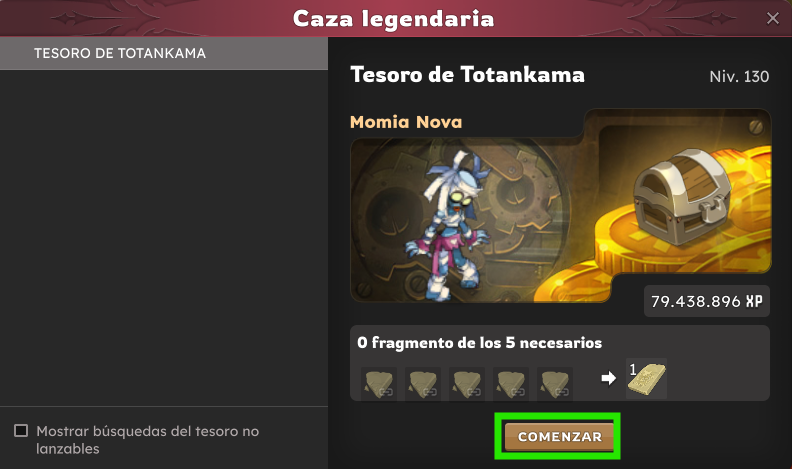This screenshot has height=469, width=792.
Task: Close the Caza legendaria window
Action: [772, 19]
